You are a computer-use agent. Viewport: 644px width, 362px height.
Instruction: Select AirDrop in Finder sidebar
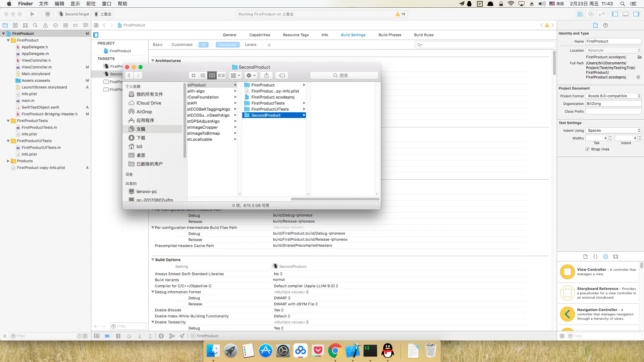pyautogui.click(x=144, y=112)
